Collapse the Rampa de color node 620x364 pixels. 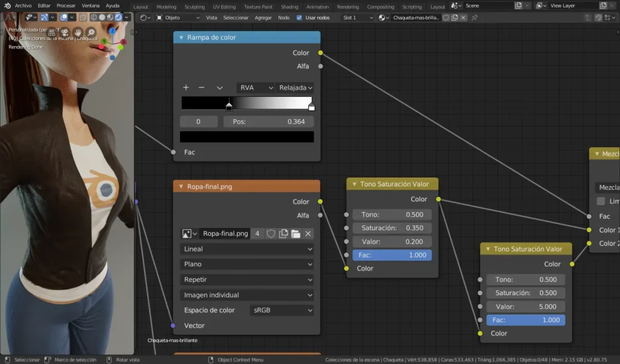181,37
